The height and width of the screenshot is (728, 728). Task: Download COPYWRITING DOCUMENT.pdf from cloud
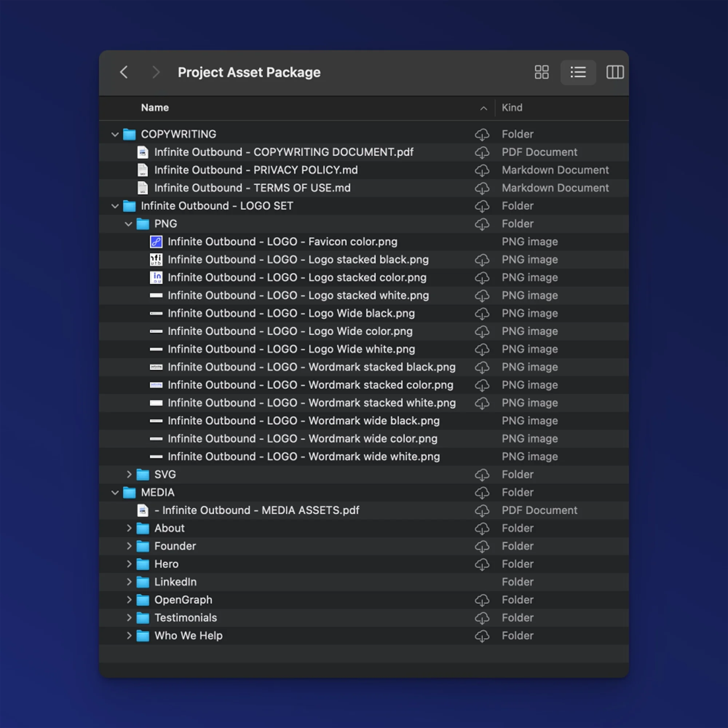482,152
